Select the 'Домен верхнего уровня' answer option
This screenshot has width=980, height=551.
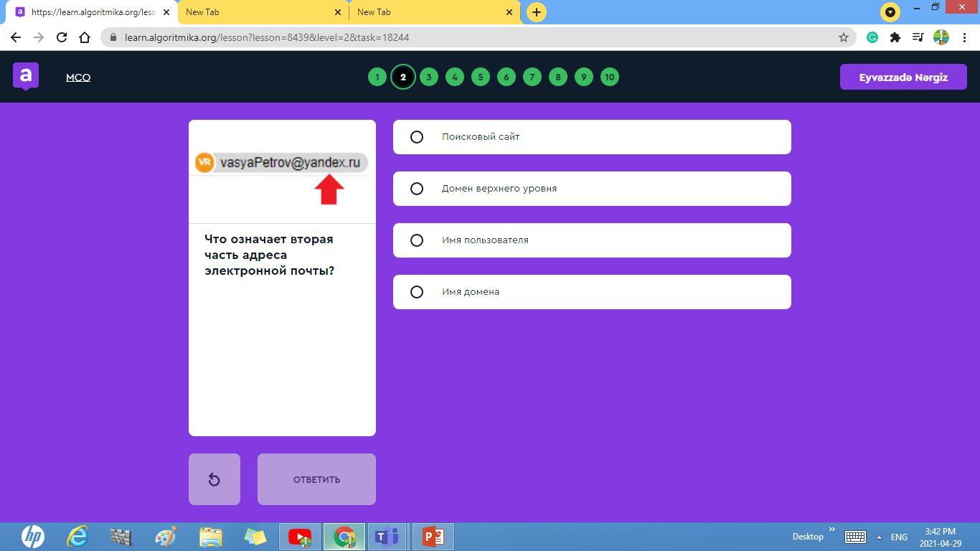click(417, 189)
